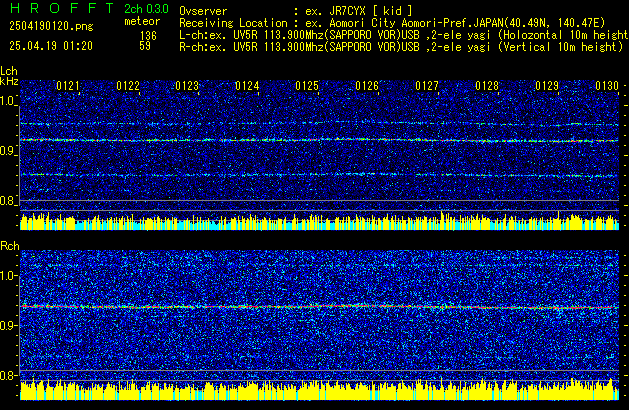Click the Lch 1.0 kHz axis label

(8, 101)
